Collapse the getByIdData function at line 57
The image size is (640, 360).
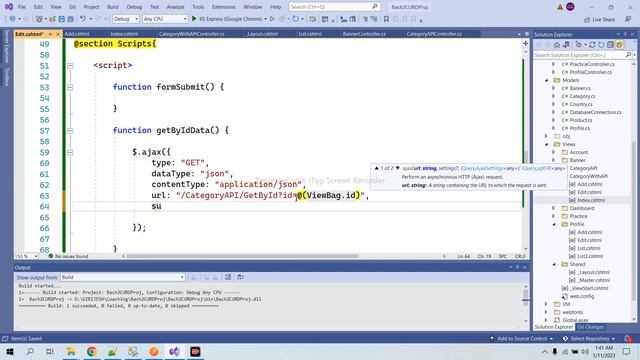(x=70, y=131)
